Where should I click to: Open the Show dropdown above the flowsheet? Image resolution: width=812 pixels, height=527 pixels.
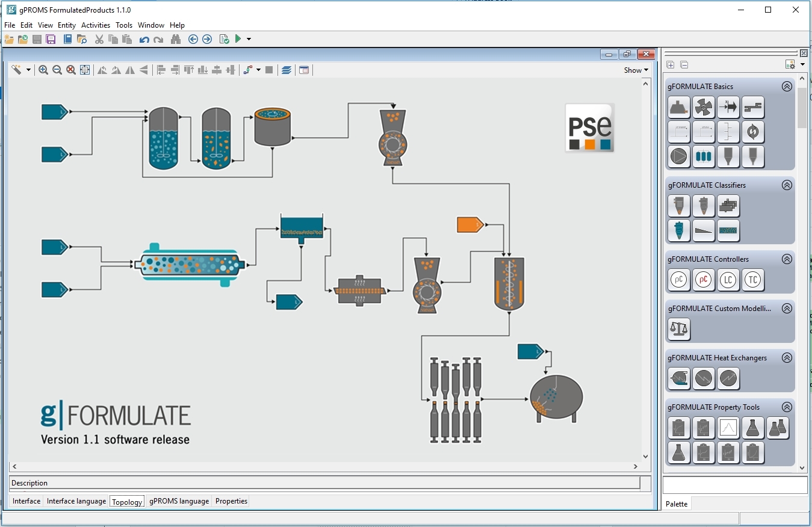point(635,70)
